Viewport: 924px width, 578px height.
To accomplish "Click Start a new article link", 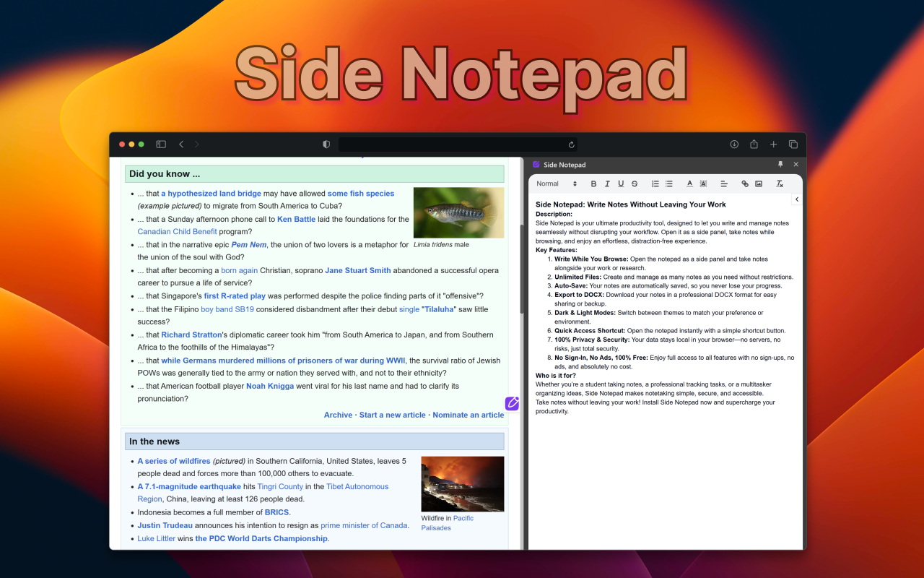I will point(392,415).
